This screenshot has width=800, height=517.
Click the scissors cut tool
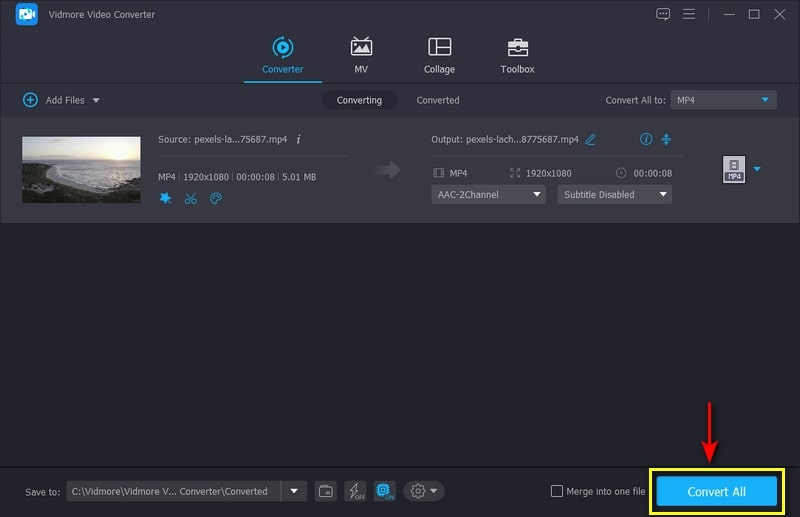coord(191,198)
